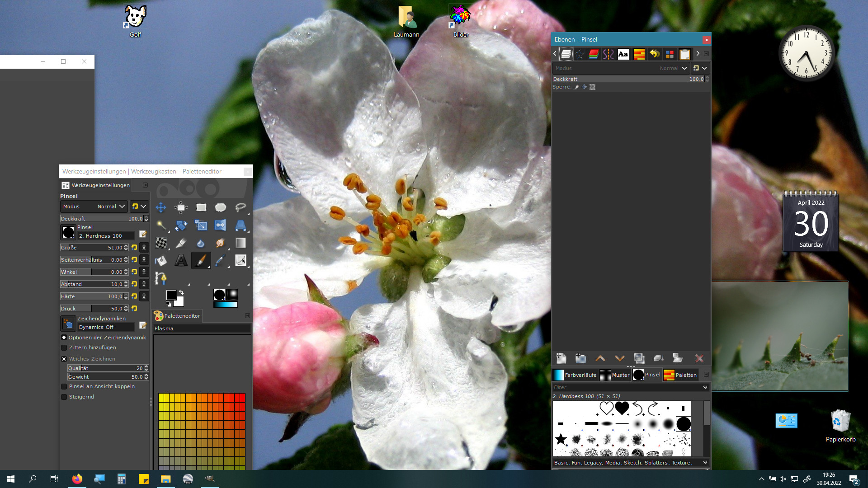Viewport: 868px width, 488px height.
Task: Select the Flip tool
Action: [220, 225]
